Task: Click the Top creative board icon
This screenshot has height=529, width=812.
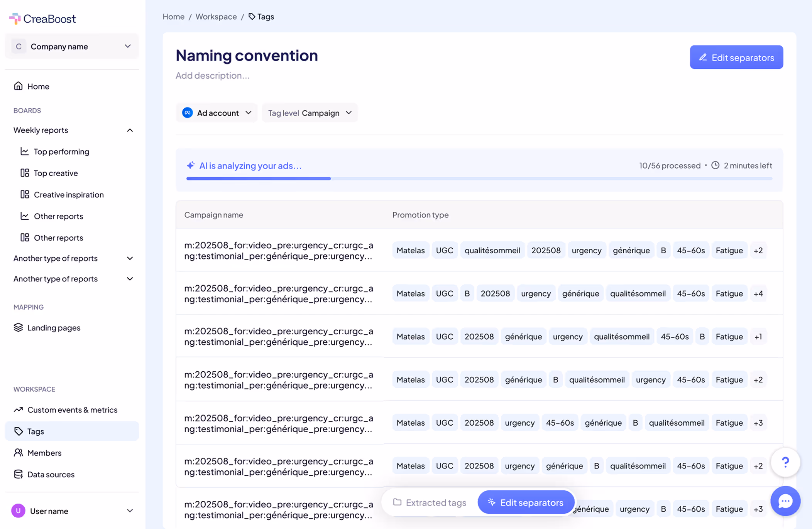Action: point(25,173)
